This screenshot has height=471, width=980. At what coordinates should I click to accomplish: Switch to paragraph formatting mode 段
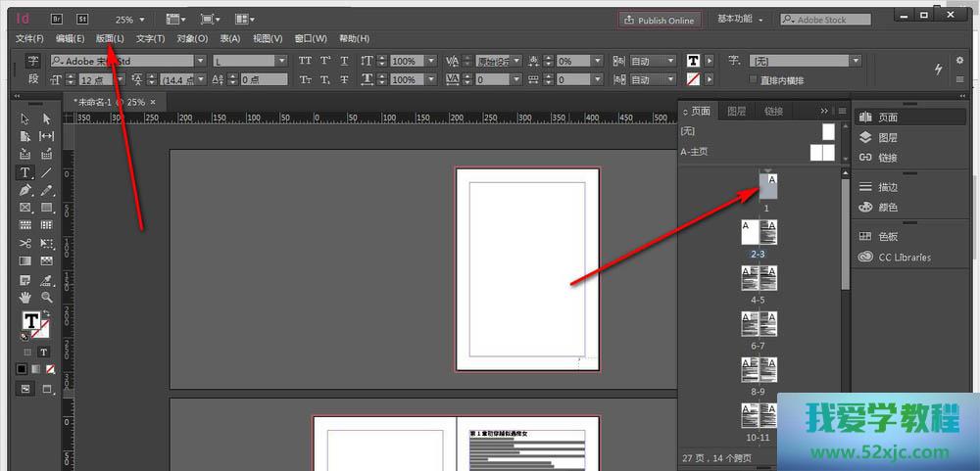32,79
